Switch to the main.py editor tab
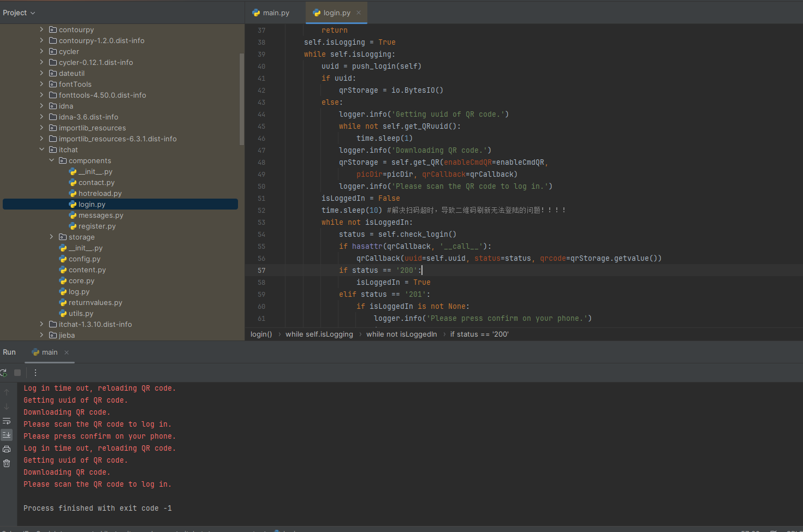The image size is (803, 532). coord(271,13)
